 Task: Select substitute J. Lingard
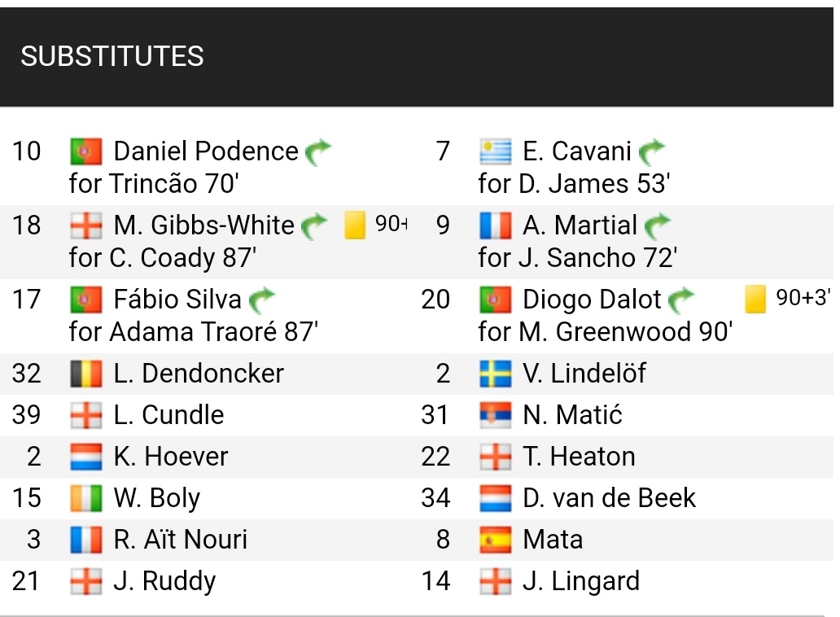click(581, 582)
